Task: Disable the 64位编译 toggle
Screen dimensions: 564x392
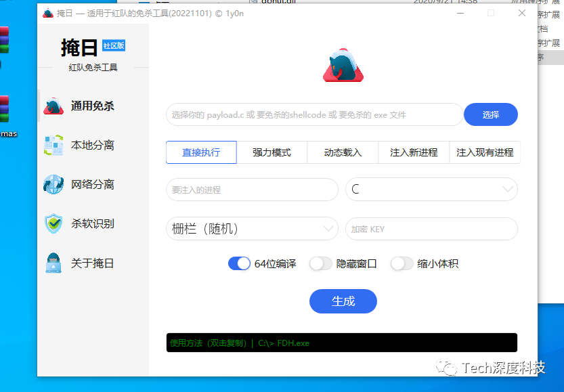Action: click(x=239, y=263)
